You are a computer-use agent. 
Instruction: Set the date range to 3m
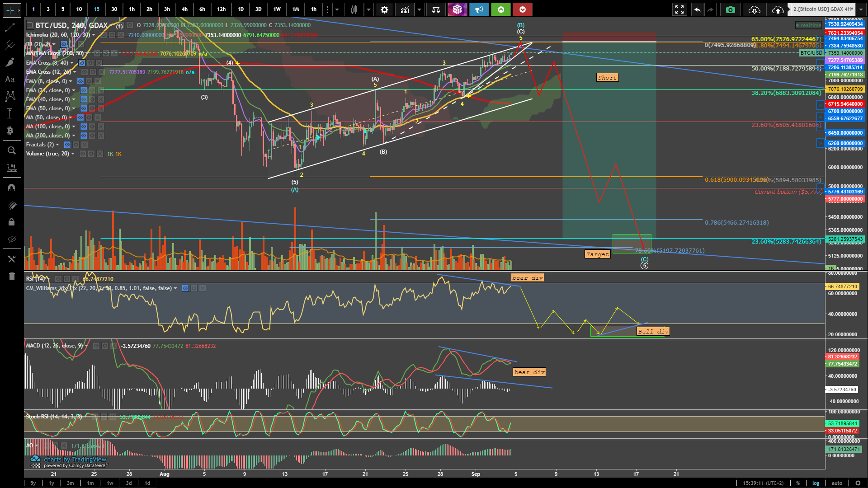71,483
